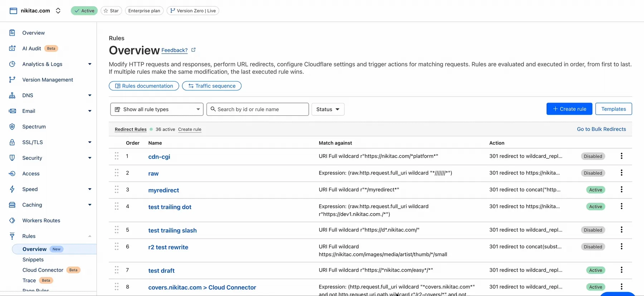Click the Search by id or rule name field
The width and height of the screenshot is (644, 296).
coord(258,109)
